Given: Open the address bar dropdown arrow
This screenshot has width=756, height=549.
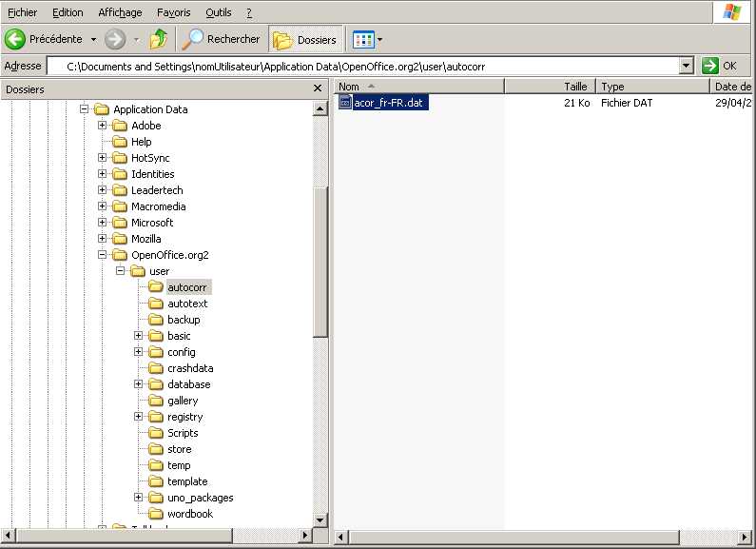Looking at the screenshot, I should pyautogui.click(x=686, y=66).
